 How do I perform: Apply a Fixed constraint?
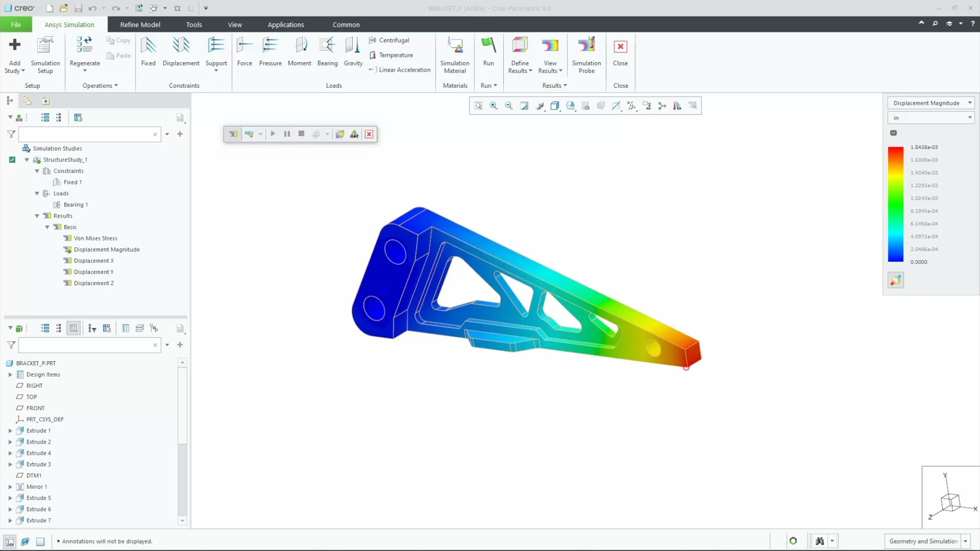point(148,52)
